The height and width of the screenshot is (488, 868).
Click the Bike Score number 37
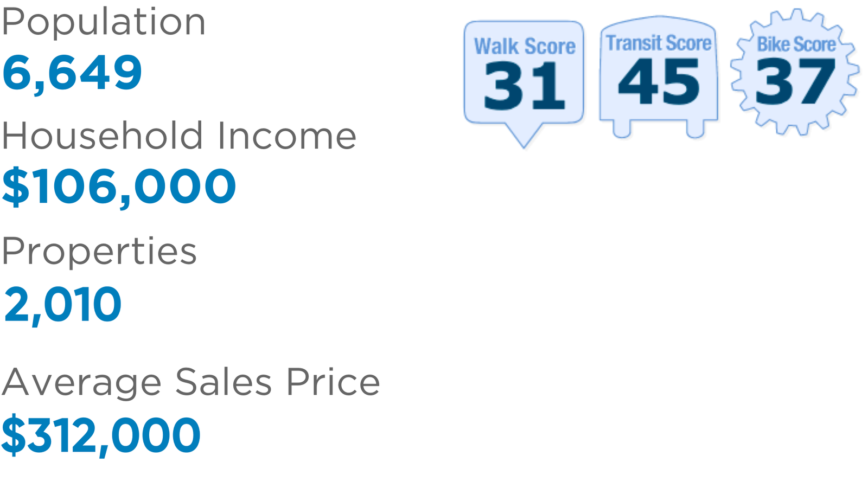795,81
